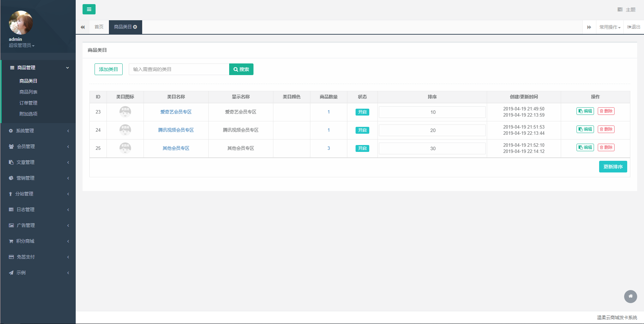Switch to the 首页 tab
Screen dimensions: 644x324
(99, 27)
